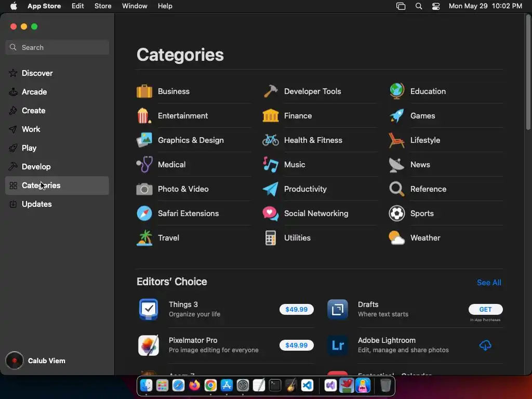The image size is (532, 399).
Task: Open the Pixelmator Pro app icon
Action: coord(149,345)
